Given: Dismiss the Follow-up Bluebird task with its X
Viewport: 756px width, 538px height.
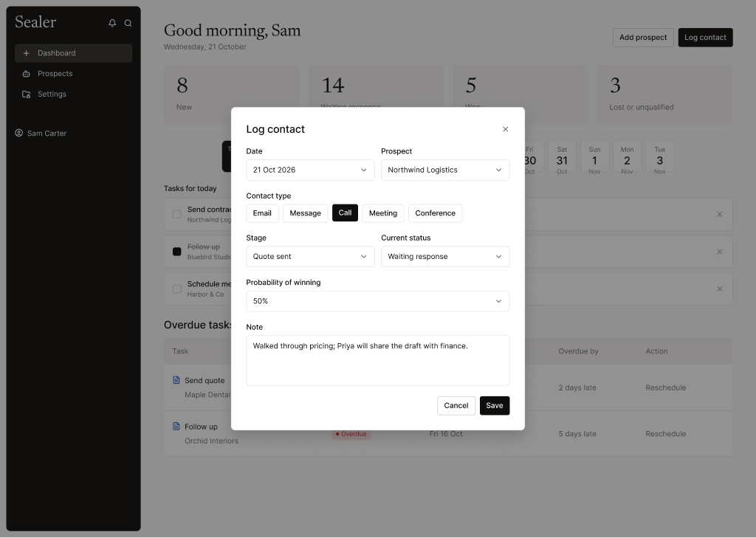Looking at the screenshot, I should coord(719,252).
